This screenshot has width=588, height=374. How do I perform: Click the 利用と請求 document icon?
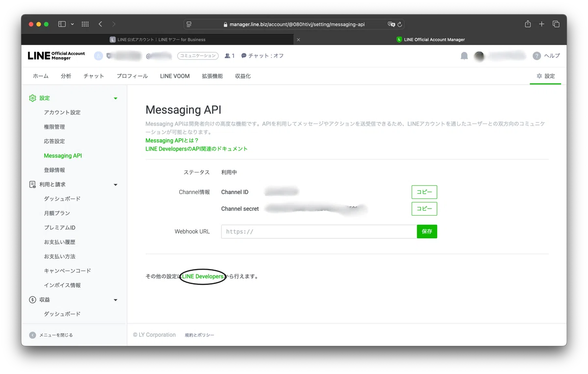(x=32, y=184)
